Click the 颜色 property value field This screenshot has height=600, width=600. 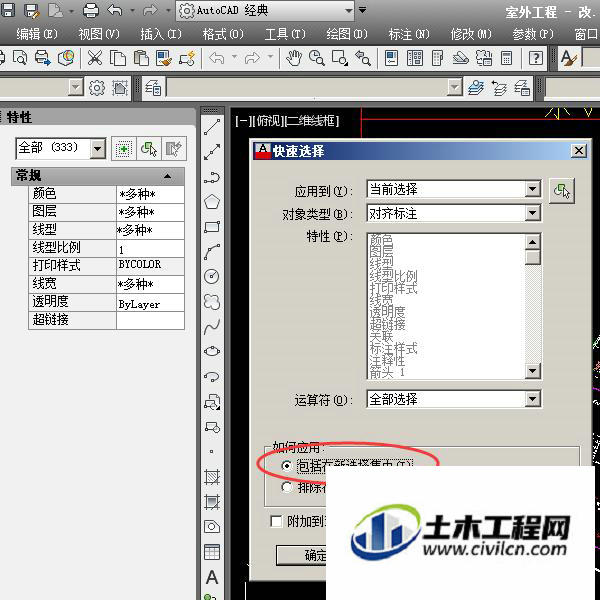pos(150,194)
